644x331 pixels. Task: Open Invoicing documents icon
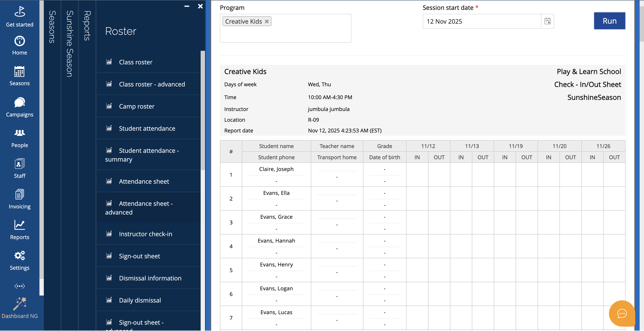coord(19,195)
